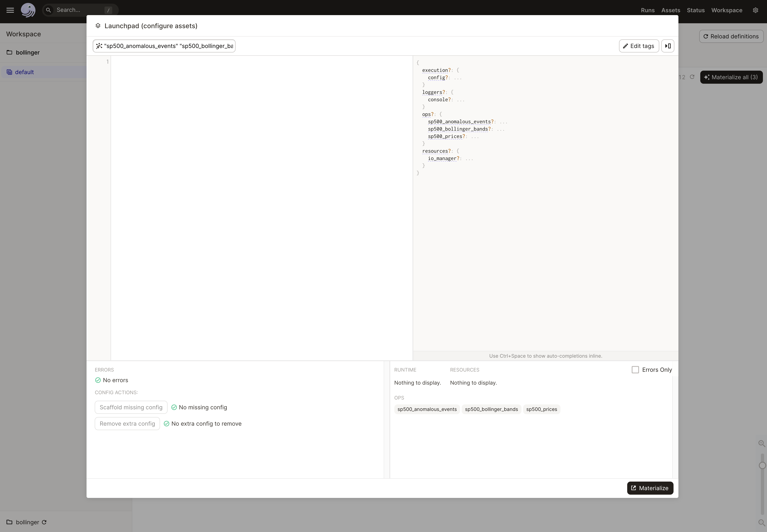Click Remove extra config button
Image resolution: width=767 pixels, height=532 pixels.
127,424
